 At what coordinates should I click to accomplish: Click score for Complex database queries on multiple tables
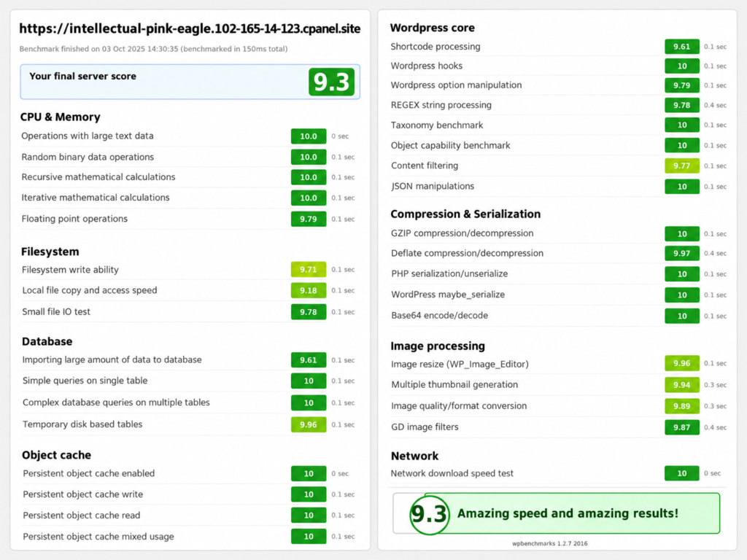pyautogui.click(x=309, y=402)
